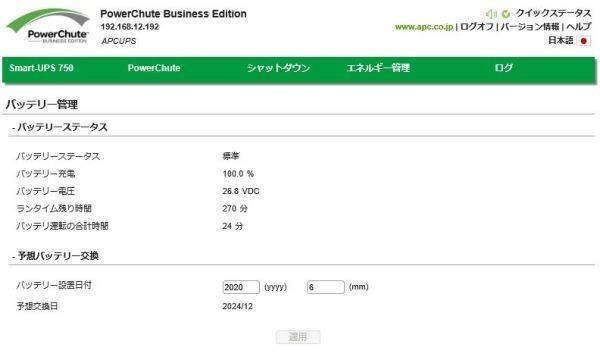Click the APCUPS device name
This screenshot has height=363, width=600.
pos(119,41)
